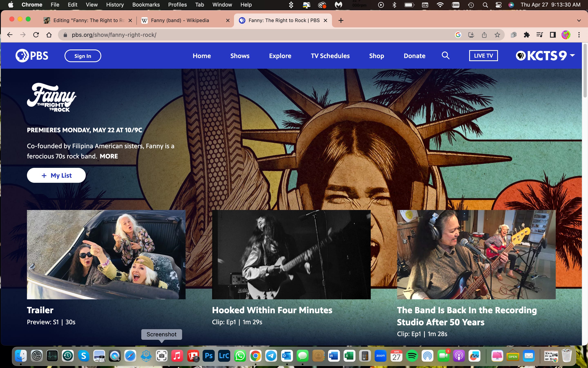
Task: Open media controls icon in toolbar
Action: click(x=540, y=35)
